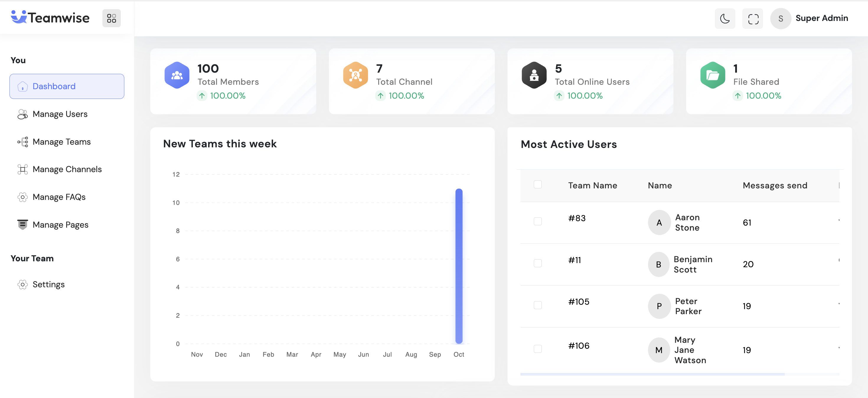Select the Benjamin Scott row checkbox
Screen dimensions: 868x398
pos(537,263)
